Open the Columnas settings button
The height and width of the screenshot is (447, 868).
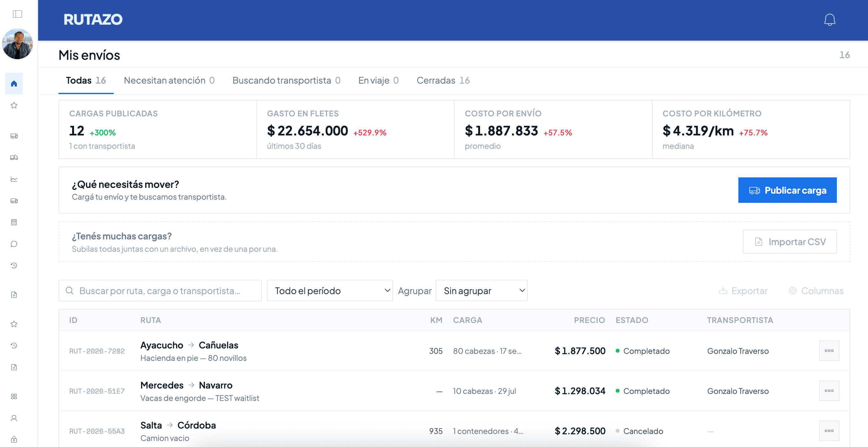(816, 291)
